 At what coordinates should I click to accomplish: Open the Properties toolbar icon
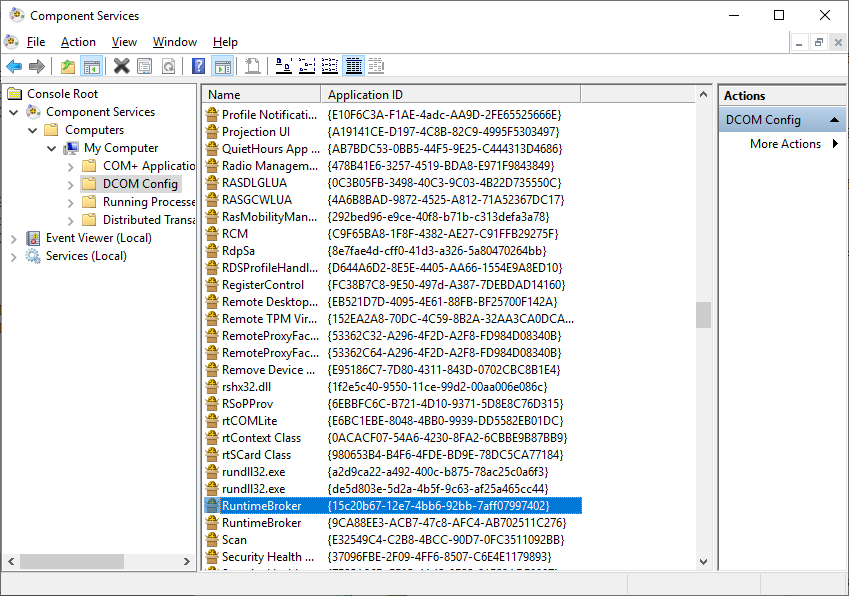pos(145,67)
